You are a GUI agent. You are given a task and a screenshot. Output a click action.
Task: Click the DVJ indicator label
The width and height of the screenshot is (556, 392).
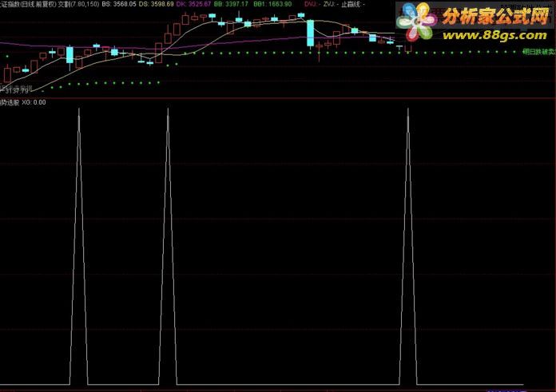pos(311,4)
